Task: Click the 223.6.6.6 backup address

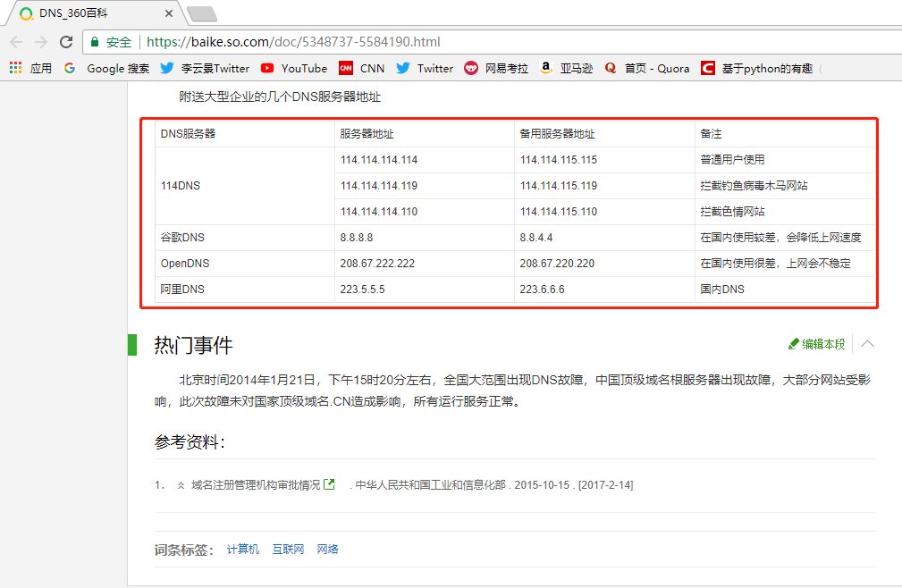Action: 604,290
